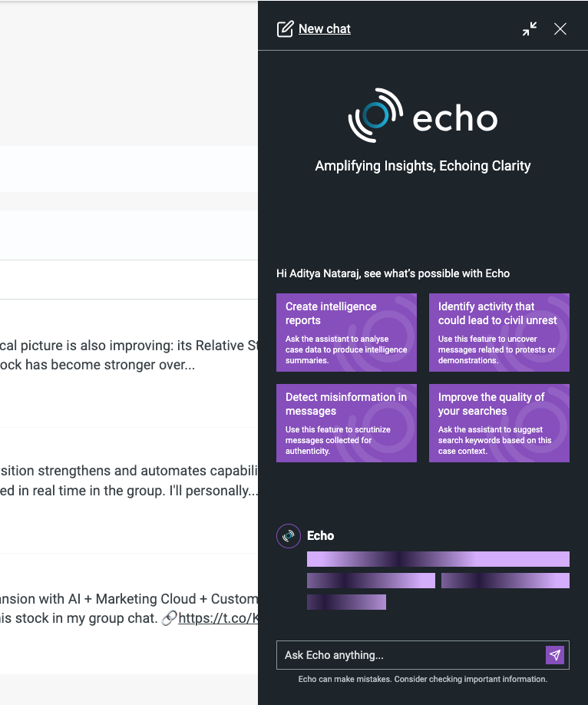
Task: Focus the Ask Echo anything input field
Action: point(410,655)
